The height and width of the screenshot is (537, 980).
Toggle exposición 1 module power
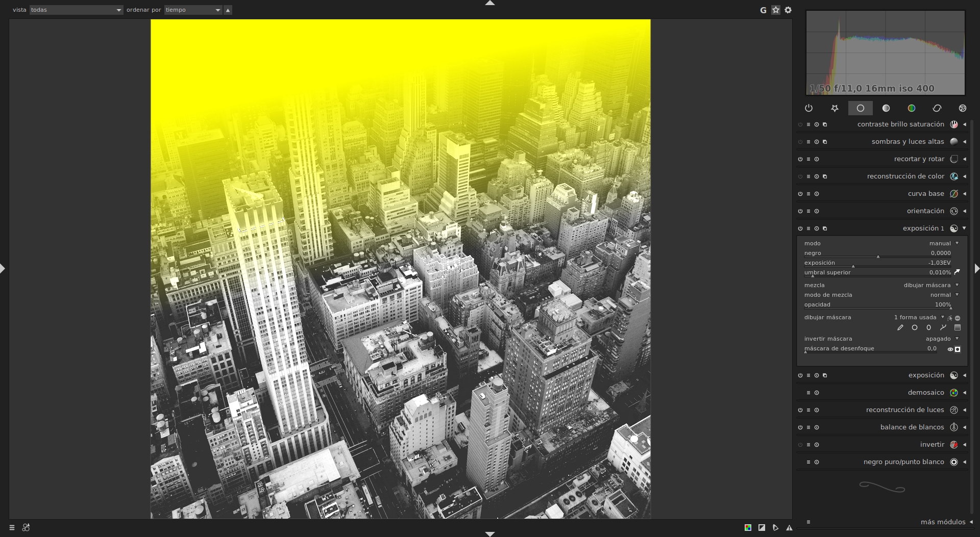[800, 228]
